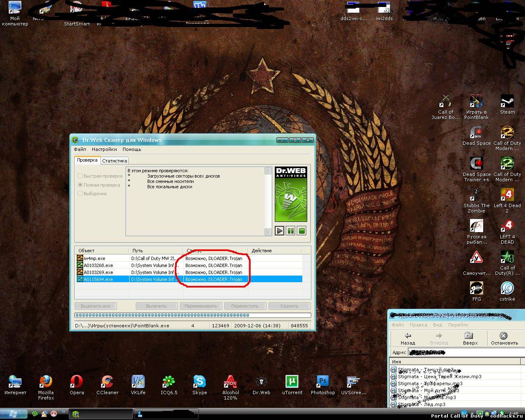Launch Opera from the desktop
525x420 pixels.
coord(77,385)
